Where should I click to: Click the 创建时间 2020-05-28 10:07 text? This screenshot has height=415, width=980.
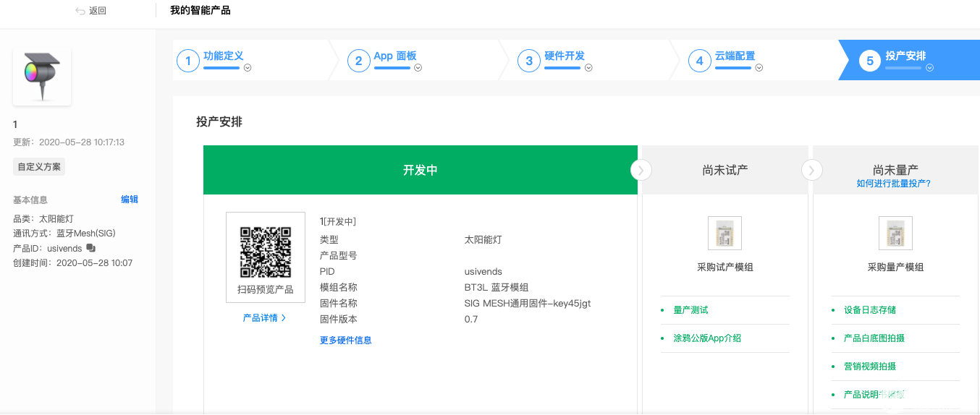72,263
